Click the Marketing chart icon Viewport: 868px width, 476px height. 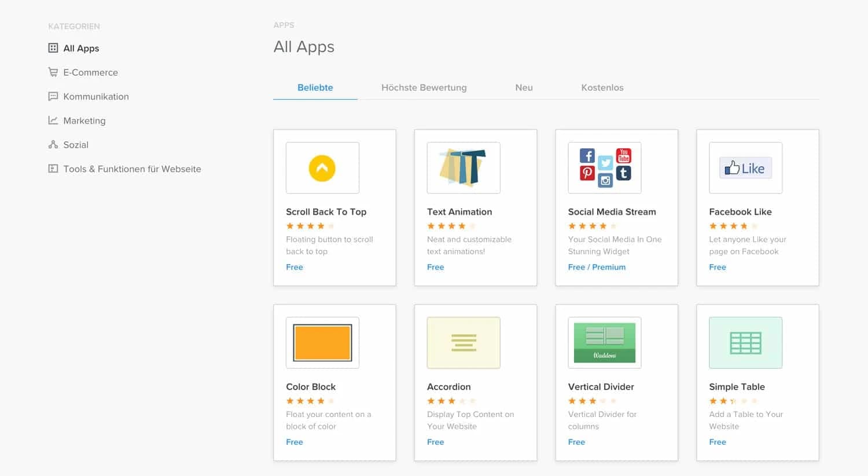tap(53, 120)
